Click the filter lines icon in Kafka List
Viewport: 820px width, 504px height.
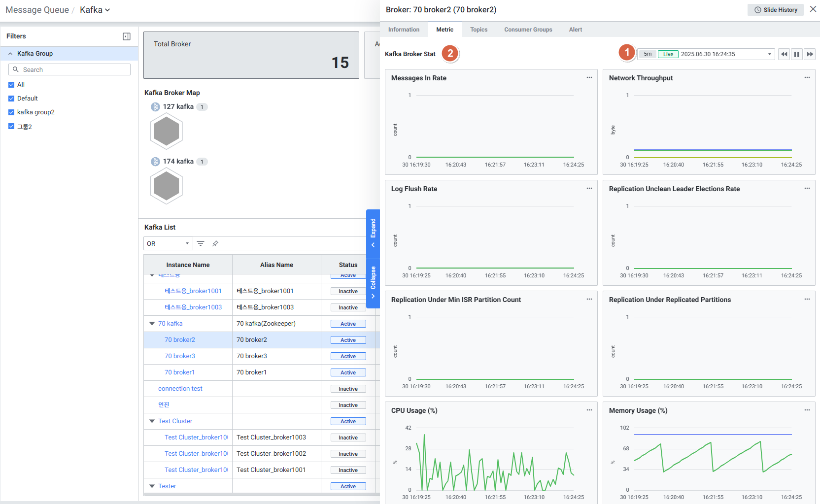[x=201, y=243]
